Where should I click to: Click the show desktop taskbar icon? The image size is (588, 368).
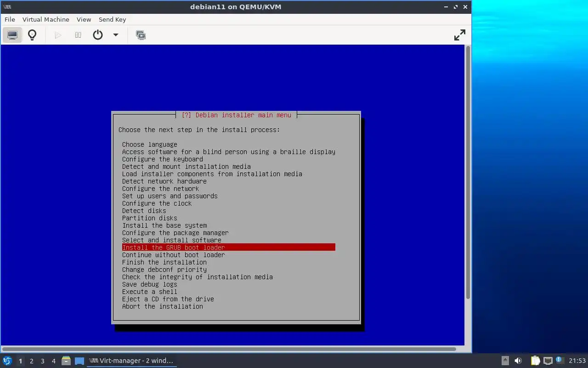pyautogui.click(x=79, y=361)
